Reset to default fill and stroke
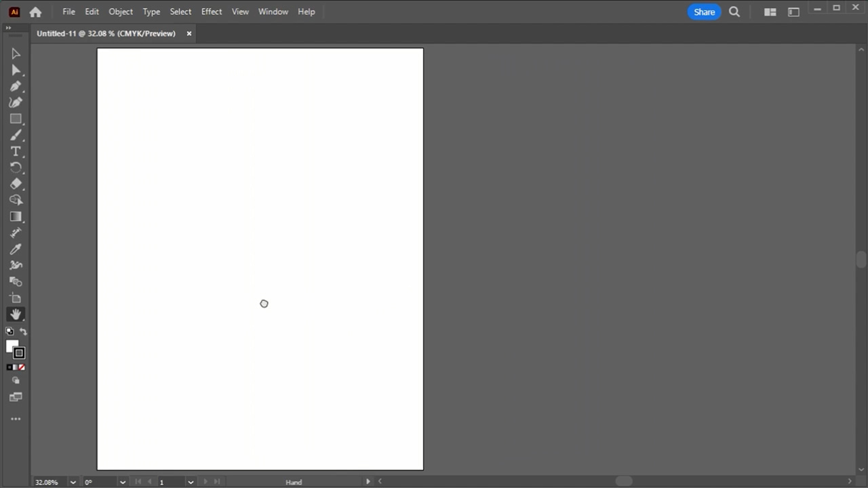The width and height of the screenshot is (868, 488). (x=9, y=331)
